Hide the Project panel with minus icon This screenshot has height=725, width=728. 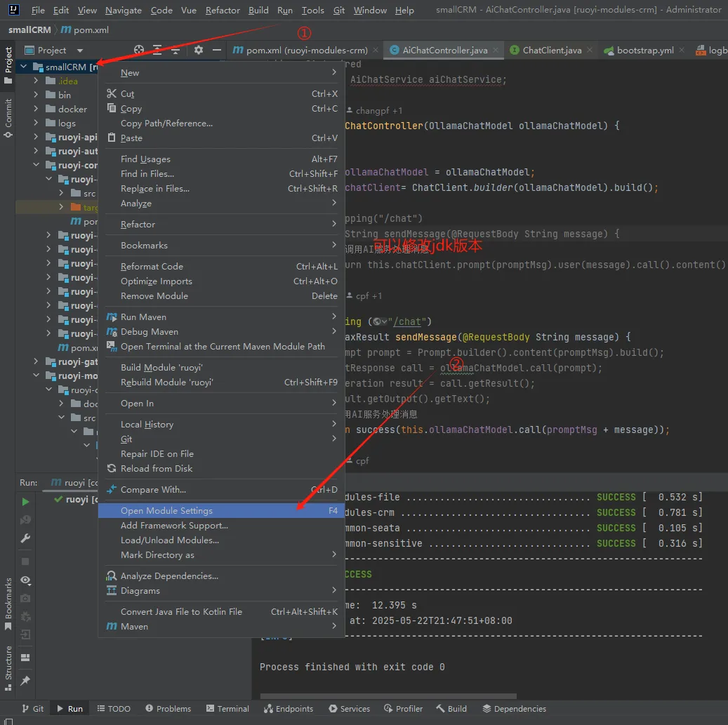(216, 50)
